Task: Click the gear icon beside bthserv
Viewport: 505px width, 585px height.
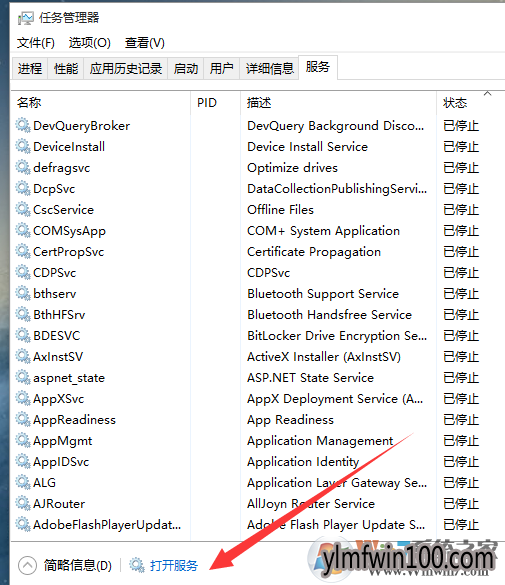Action: (23, 294)
